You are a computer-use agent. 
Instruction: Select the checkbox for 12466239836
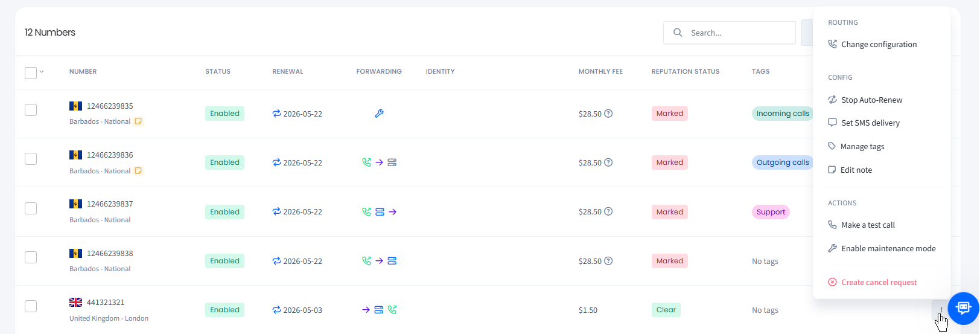[x=31, y=159]
